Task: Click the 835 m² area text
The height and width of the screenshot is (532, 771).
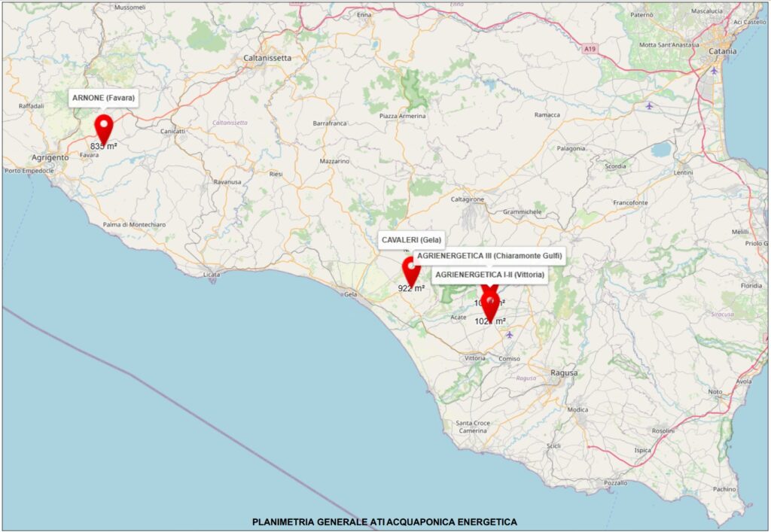Action: click(x=103, y=147)
